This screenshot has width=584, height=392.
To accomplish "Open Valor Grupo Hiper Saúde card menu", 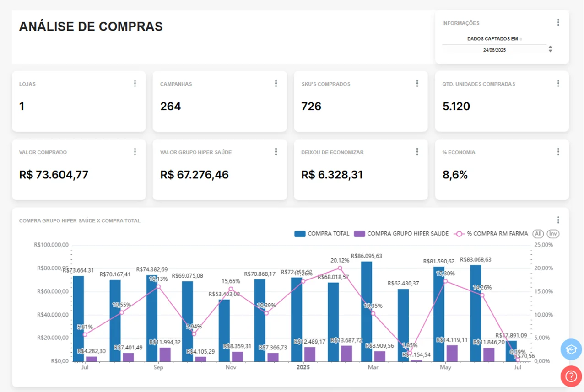I will pyautogui.click(x=276, y=151).
